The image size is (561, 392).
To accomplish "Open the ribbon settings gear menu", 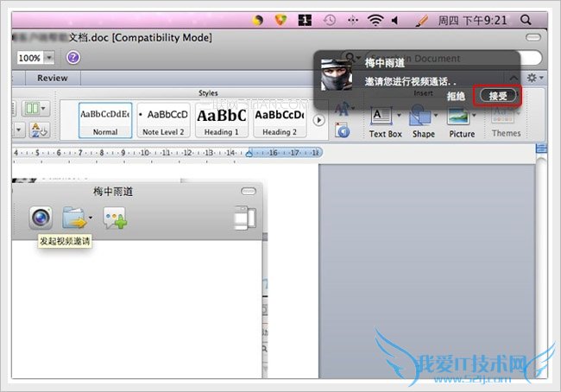I will tap(534, 78).
